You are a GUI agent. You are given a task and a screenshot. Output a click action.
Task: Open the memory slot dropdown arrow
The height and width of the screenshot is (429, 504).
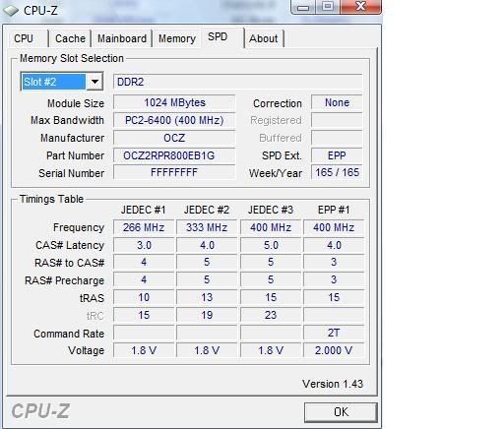[x=94, y=82]
